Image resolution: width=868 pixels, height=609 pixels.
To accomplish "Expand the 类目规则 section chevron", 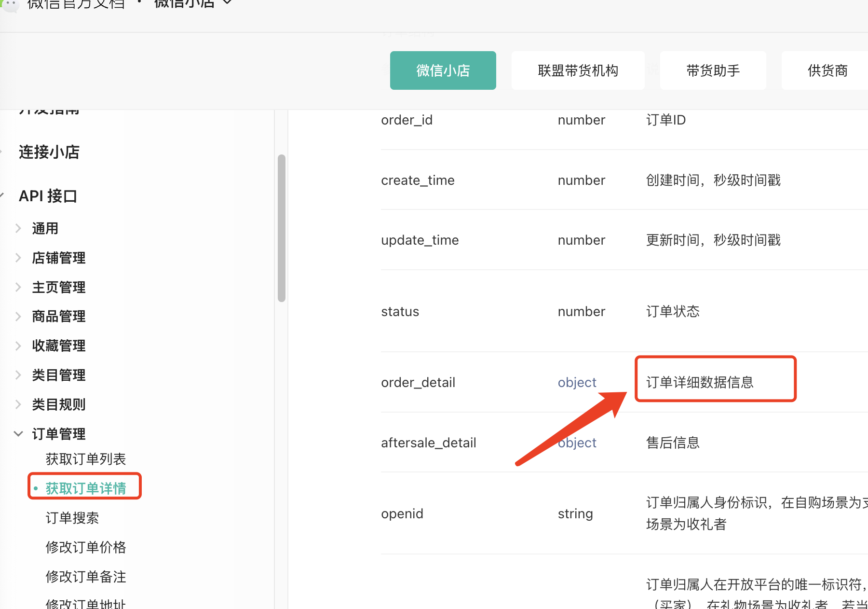I will pos(18,404).
